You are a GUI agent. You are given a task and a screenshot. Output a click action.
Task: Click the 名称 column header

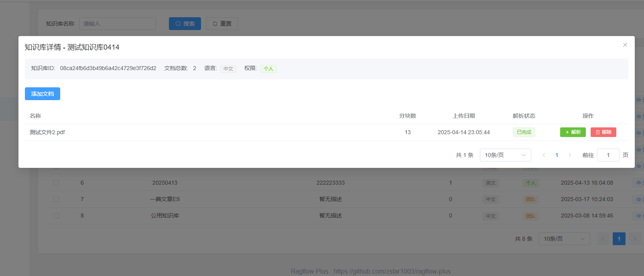(x=35, y=116)
